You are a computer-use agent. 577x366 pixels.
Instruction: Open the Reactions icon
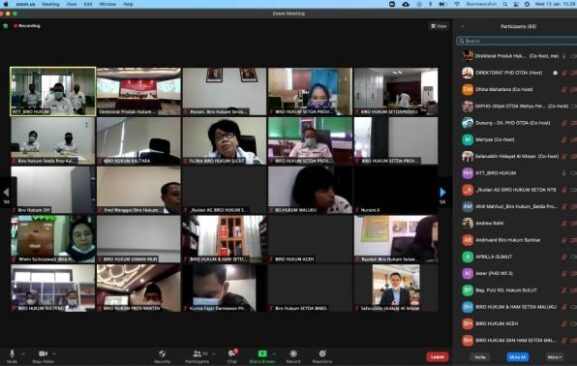[x=322, y=353]
